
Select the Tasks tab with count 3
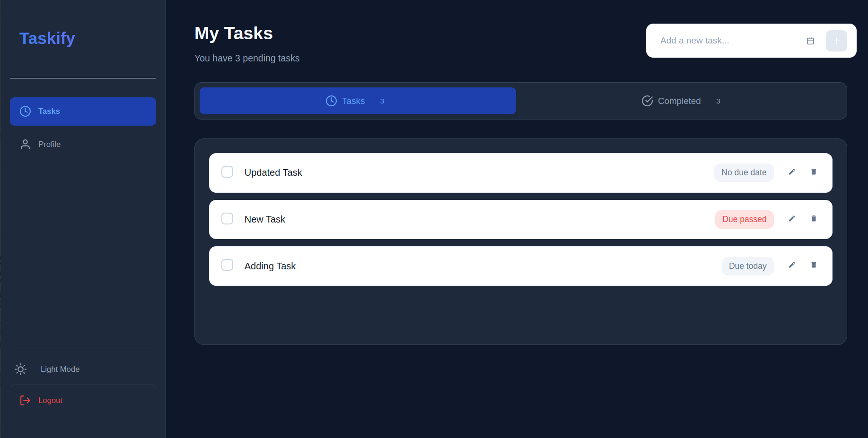point(357,101)
